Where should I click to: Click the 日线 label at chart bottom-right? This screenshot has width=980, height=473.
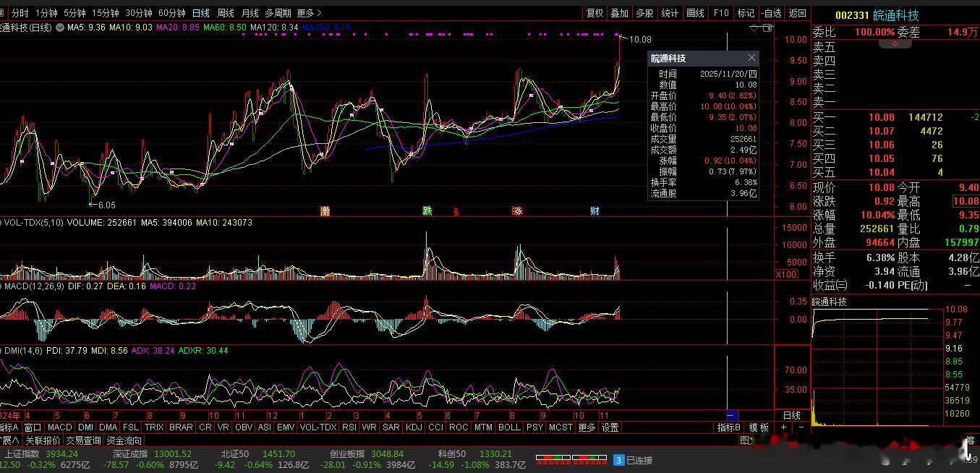[x=792, y=415]
